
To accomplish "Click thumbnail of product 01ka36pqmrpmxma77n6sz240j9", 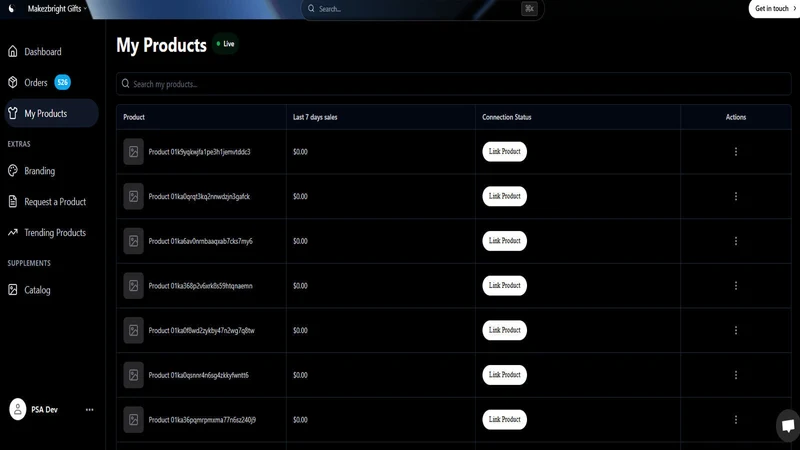I will pos(133,419).
